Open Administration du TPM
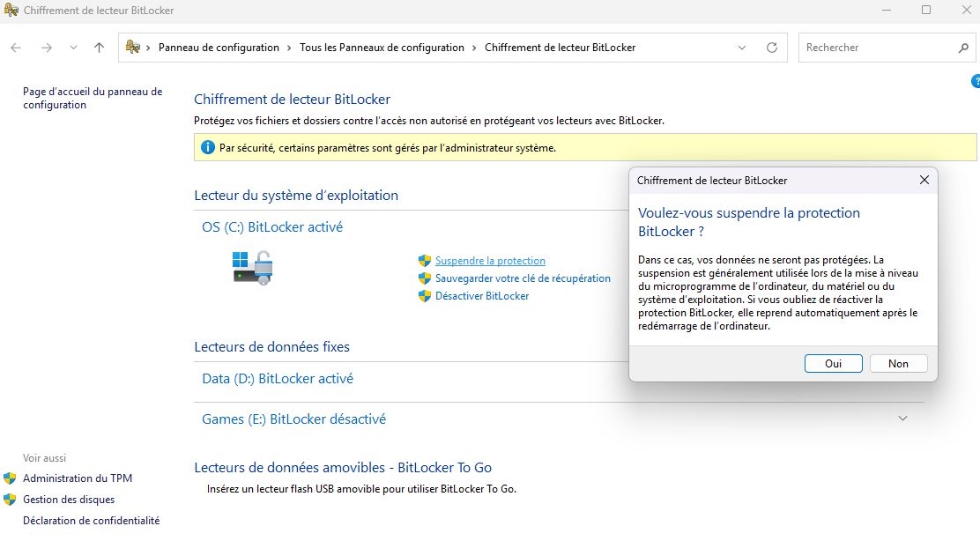 (78, 478)
